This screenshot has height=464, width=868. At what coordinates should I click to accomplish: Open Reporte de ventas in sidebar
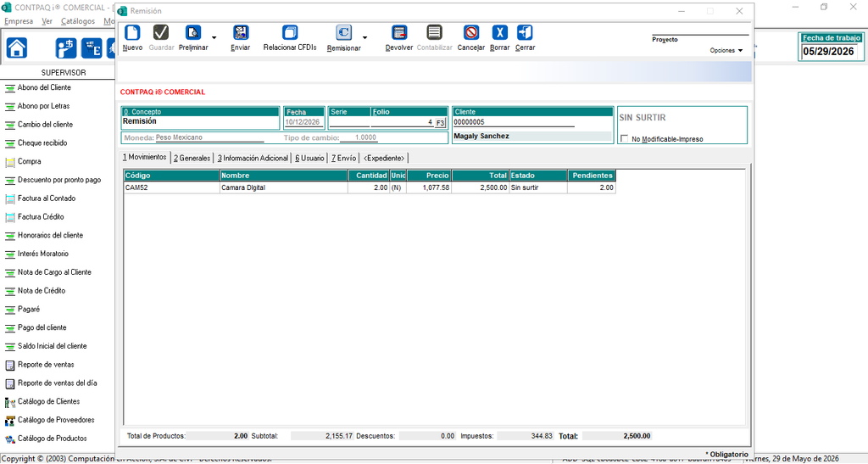point(46,365)
